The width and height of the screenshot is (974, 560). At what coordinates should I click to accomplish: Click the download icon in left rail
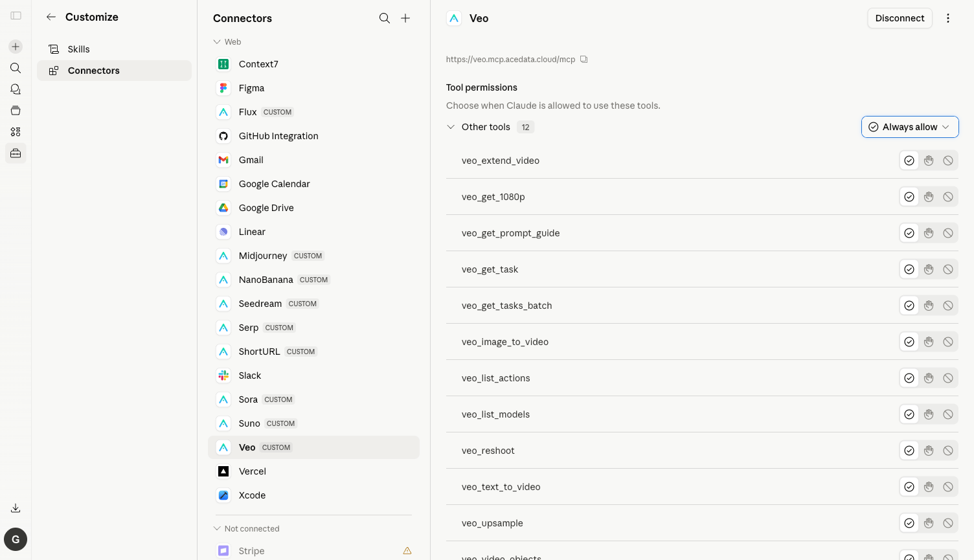click(16, 508)
